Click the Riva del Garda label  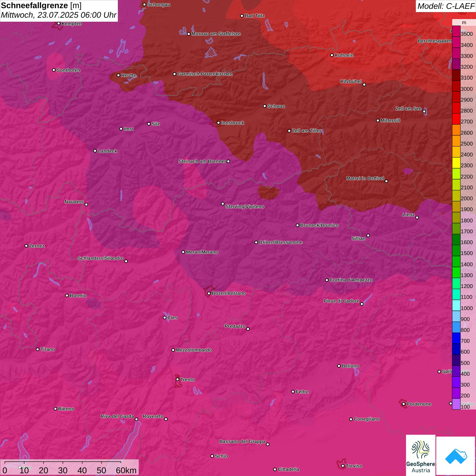tap(117, 416)
